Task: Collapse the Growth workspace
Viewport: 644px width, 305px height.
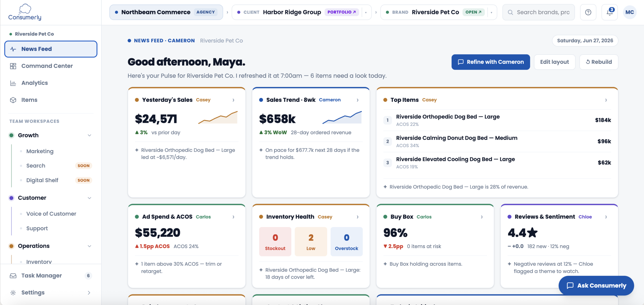Action: (x=89, y=135)
